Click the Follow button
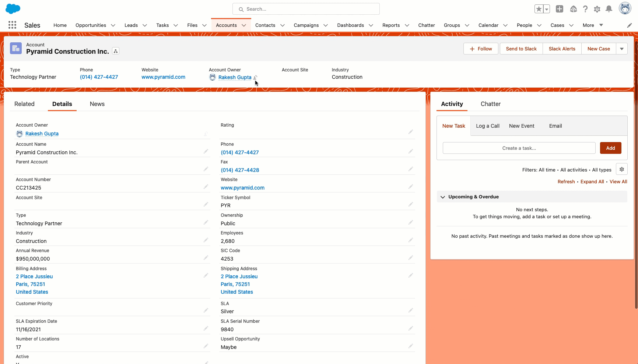 point(481,49)
